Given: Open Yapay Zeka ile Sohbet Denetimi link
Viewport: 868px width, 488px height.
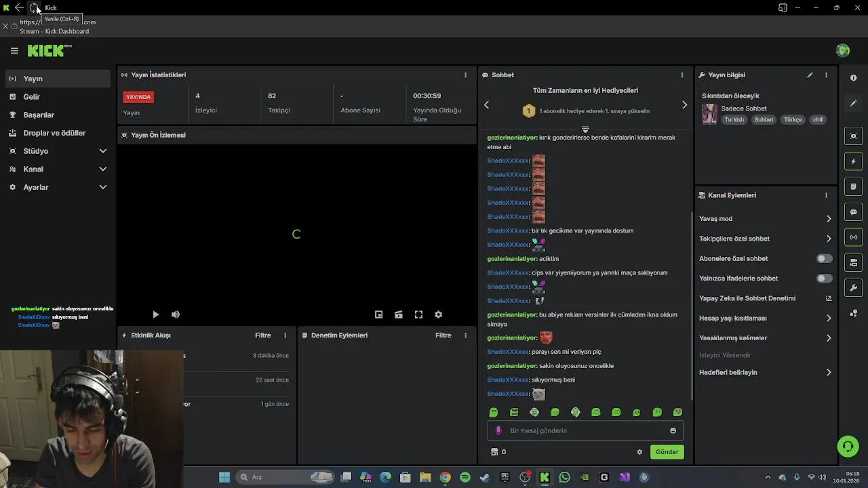Looking at the screenshot, I should click(765, 298).
